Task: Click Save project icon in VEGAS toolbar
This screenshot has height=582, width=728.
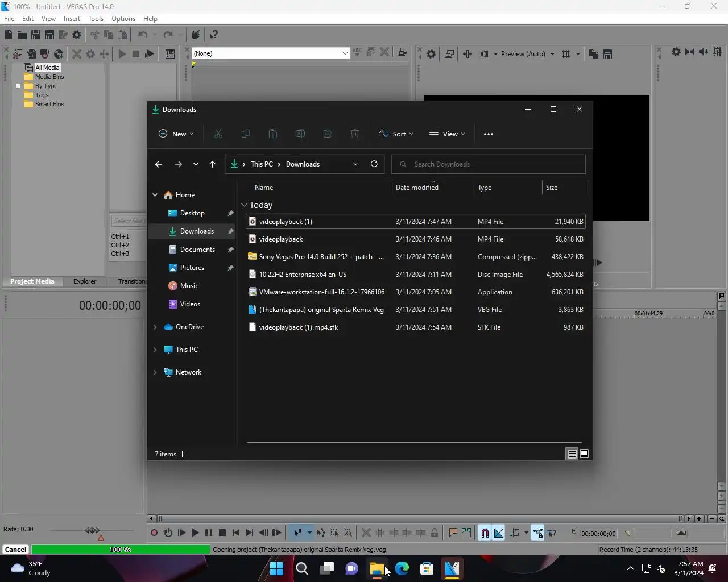Action: tap(35, 35)
